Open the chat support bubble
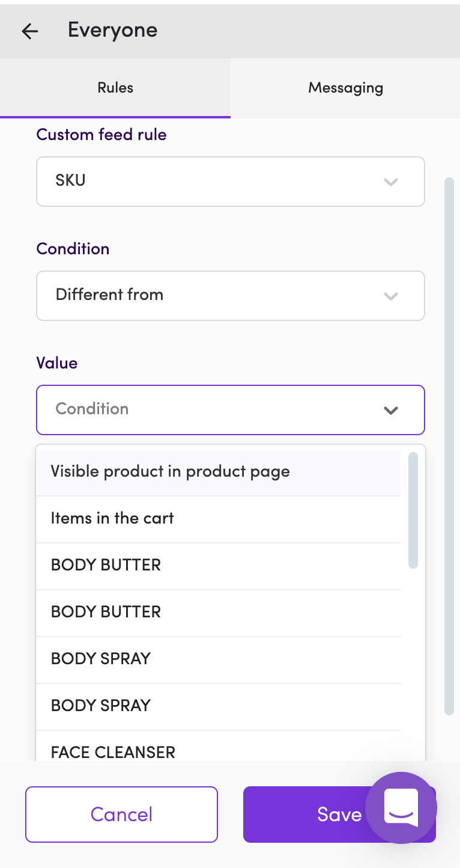The width and height of the screenshot is (460, 868). (x=401, y=808)
